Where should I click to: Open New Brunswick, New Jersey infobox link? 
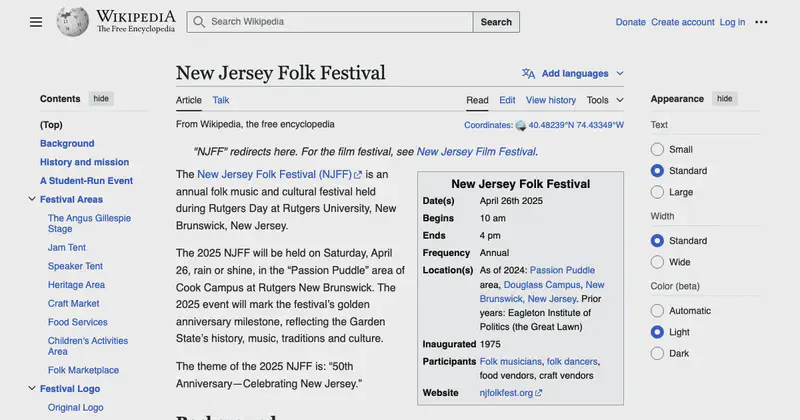542,292
